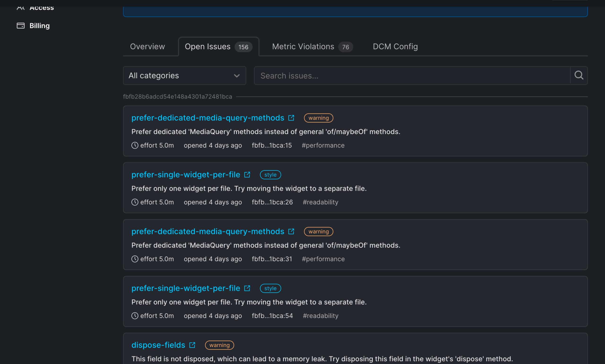The width and height of the screenshot is (605, 364).
Task: Click external link icon for 1bca:31 issue
Action: pyautogui.click(x=291, y=232)
